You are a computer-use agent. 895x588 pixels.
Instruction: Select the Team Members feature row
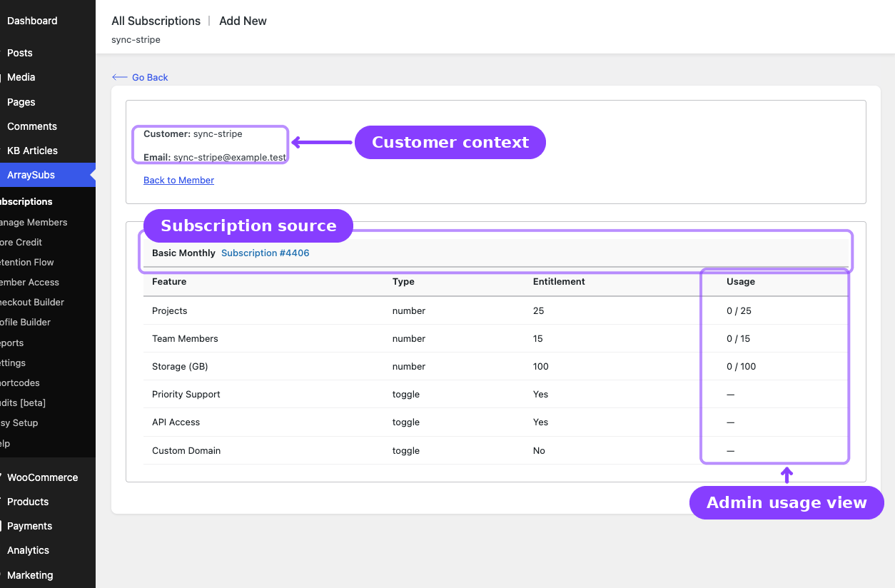[495, 338]
